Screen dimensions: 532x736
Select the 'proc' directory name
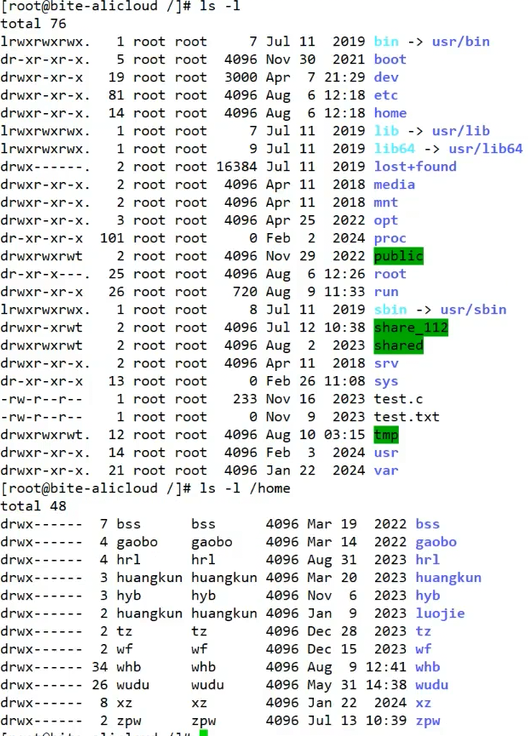390,238
